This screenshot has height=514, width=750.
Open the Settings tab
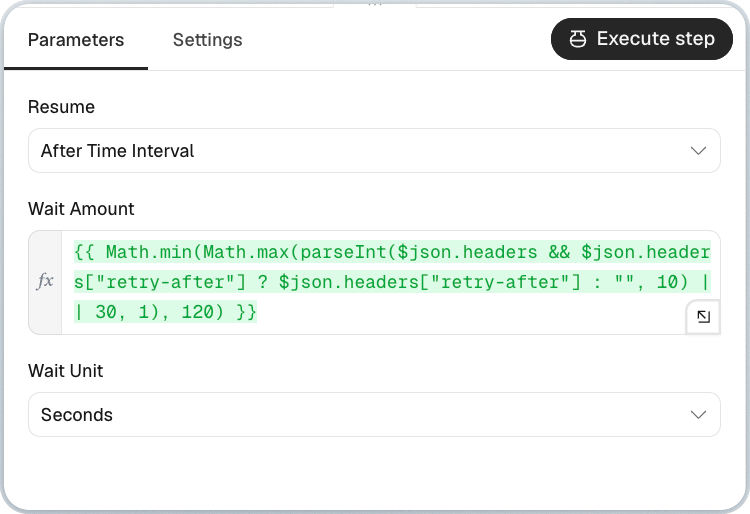pyautogui.click(x=208, y=40)
